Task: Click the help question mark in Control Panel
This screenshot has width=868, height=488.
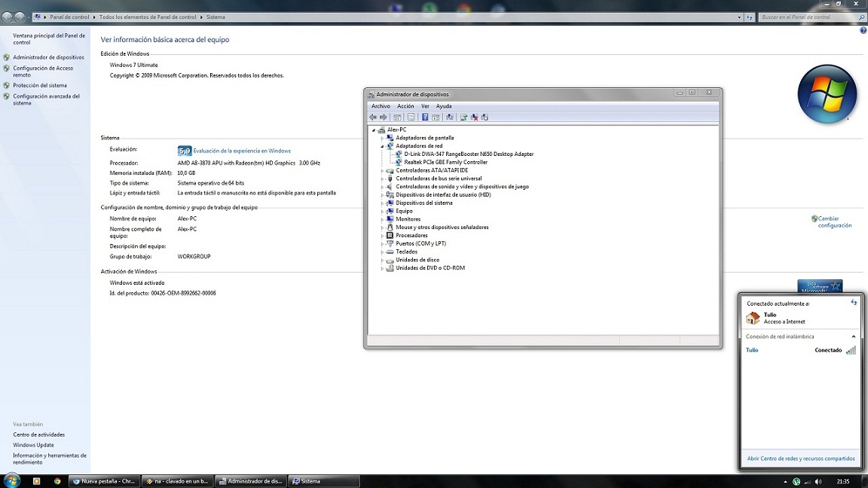Action: click(863, 30)
